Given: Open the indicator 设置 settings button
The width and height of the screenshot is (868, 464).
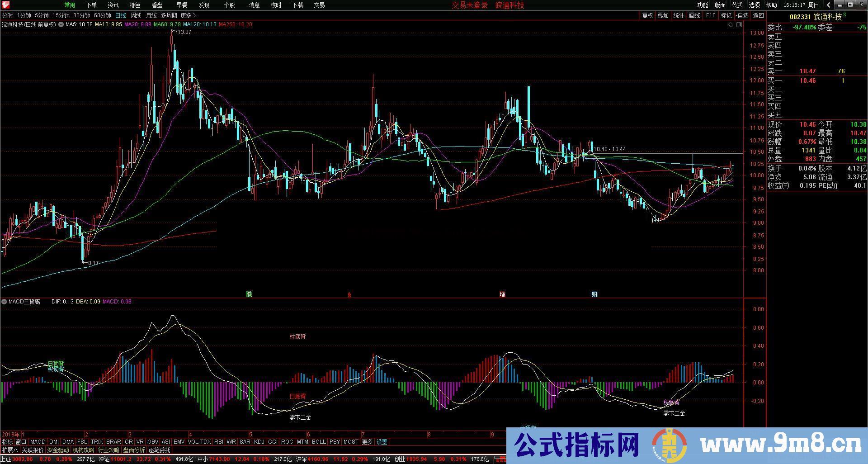Looking at the screenshot, I should (381, 442).
